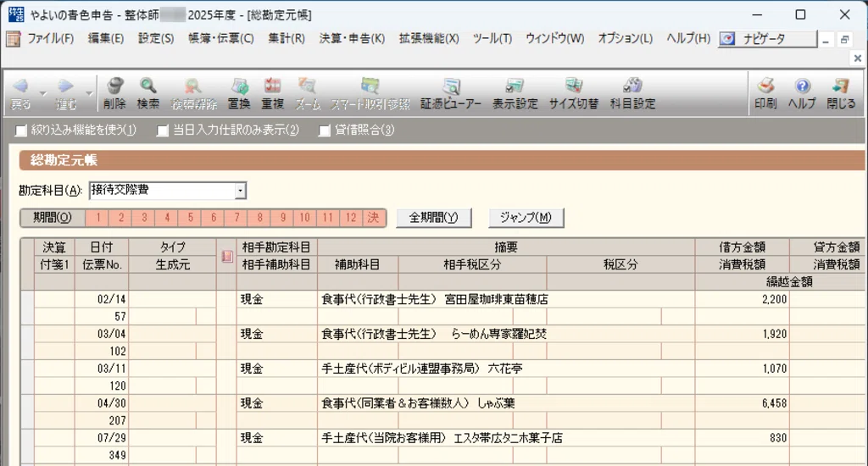Screen dimensions: 868x466
Task: Select the 02/14 date cell
Action: [102, 299]
